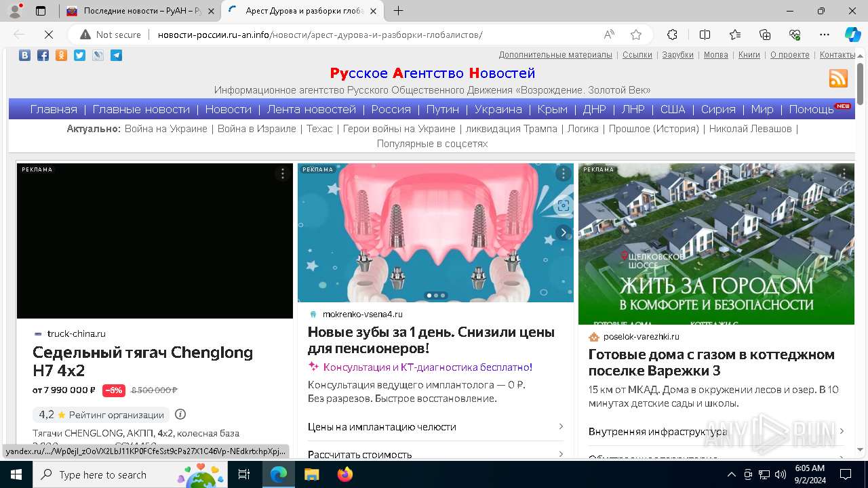Open 'Война на Украине' trending link

166,129
